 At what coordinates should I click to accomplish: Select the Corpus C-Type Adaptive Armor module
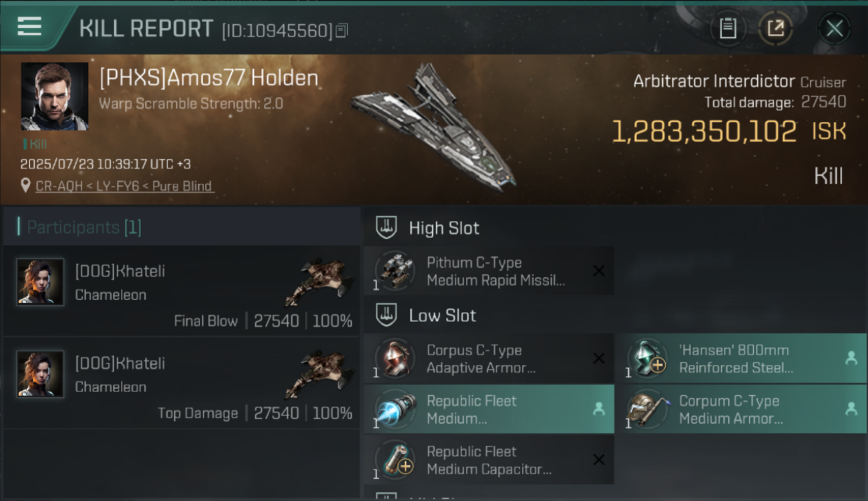pyautogui.click(x=489, y=359)
